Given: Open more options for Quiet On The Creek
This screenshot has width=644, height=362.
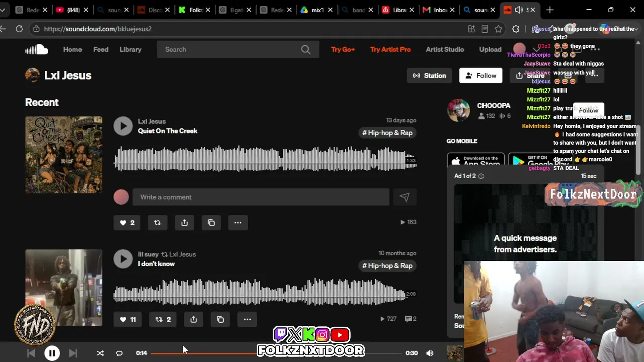Looking at the screenshot, I should point(238,223).
